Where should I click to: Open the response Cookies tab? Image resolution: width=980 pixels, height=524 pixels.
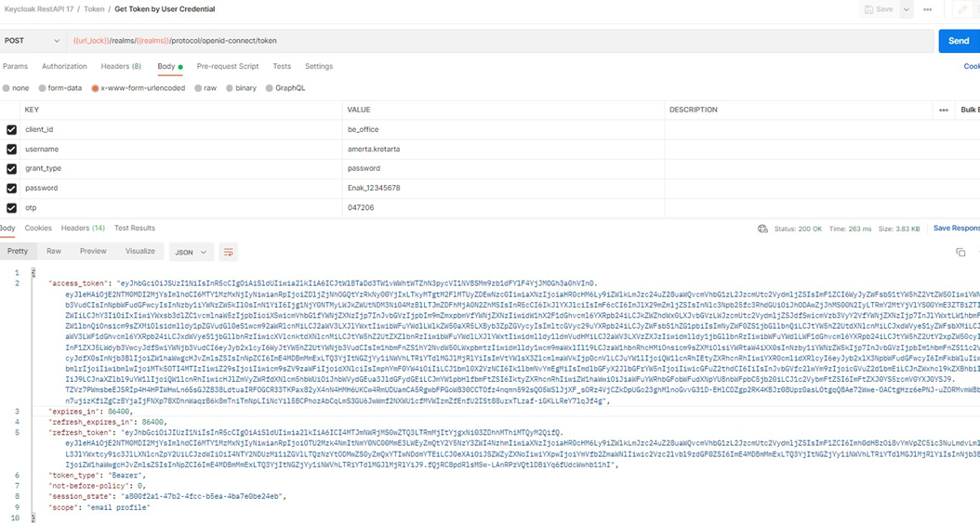[x=38, y=228]
